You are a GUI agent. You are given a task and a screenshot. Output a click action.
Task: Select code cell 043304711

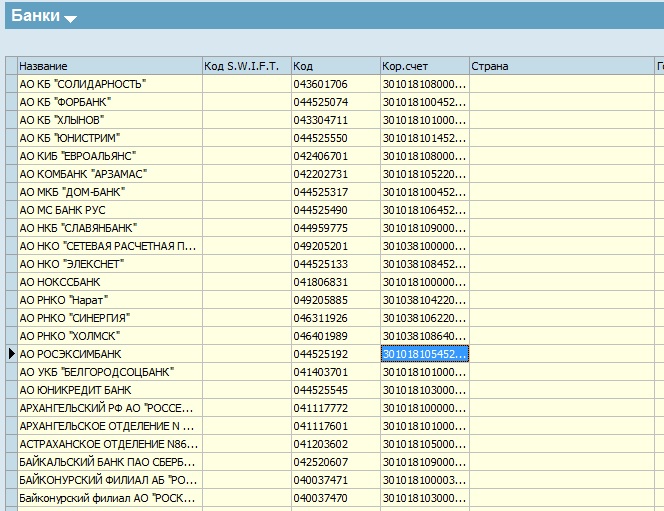[336, 120]
